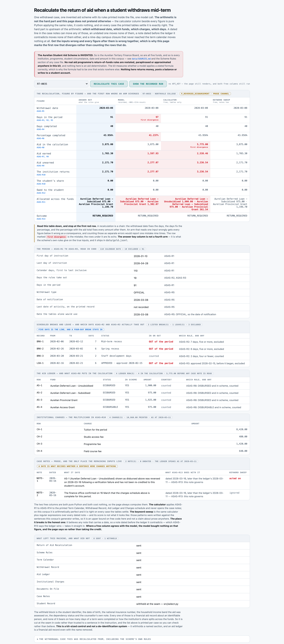
Task: Open ASAS-R10 link under The institution returns
Action: [x=41, y=175]
